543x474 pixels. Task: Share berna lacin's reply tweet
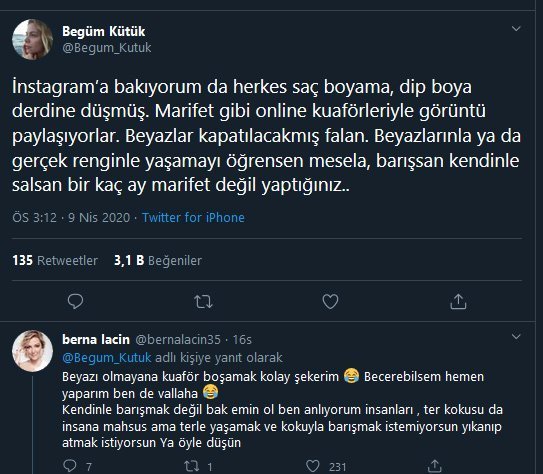[x=434, y=466]
